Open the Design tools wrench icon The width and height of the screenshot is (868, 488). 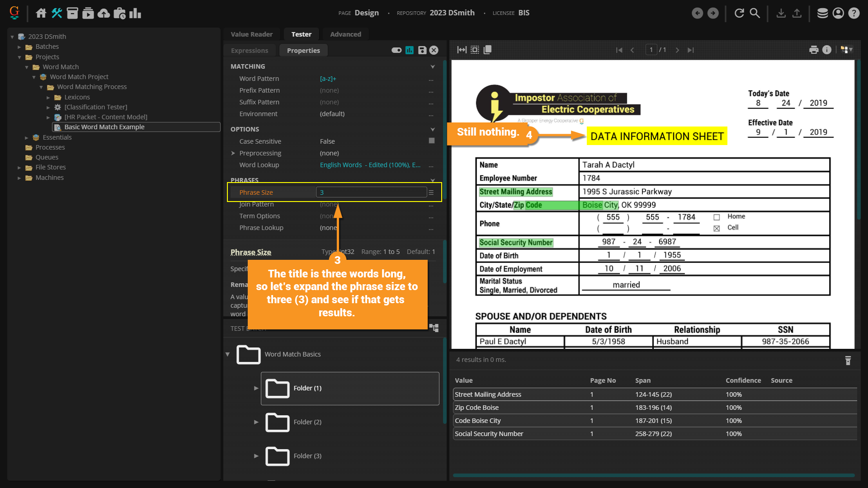[x=57, y=13]
